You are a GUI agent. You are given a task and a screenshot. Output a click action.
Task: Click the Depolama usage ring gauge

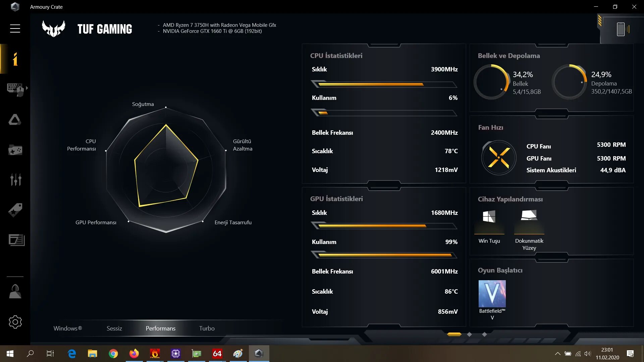point(570,82)
